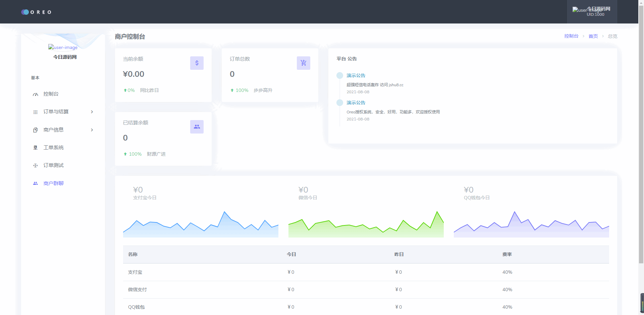The width and height of the screenshot is (644, 315).
Task: Click the 商户控制台 page title
Action: (130, 37)
